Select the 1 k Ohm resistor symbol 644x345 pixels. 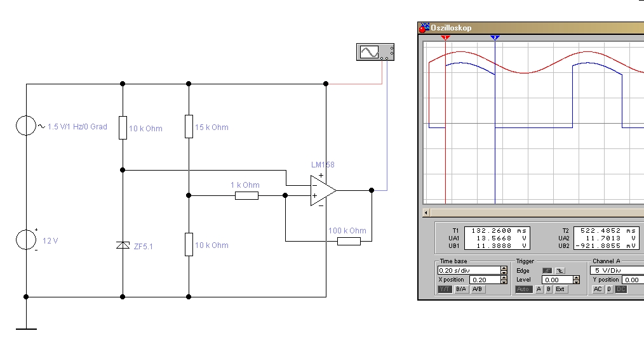(x=246, y=195)
